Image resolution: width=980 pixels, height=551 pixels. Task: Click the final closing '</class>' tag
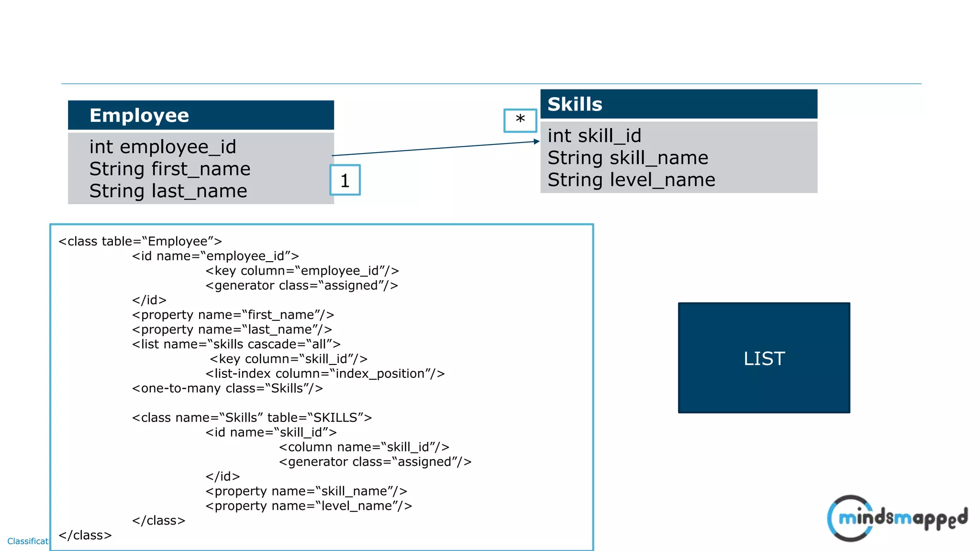pyautogui.click(x=85, y=536)
